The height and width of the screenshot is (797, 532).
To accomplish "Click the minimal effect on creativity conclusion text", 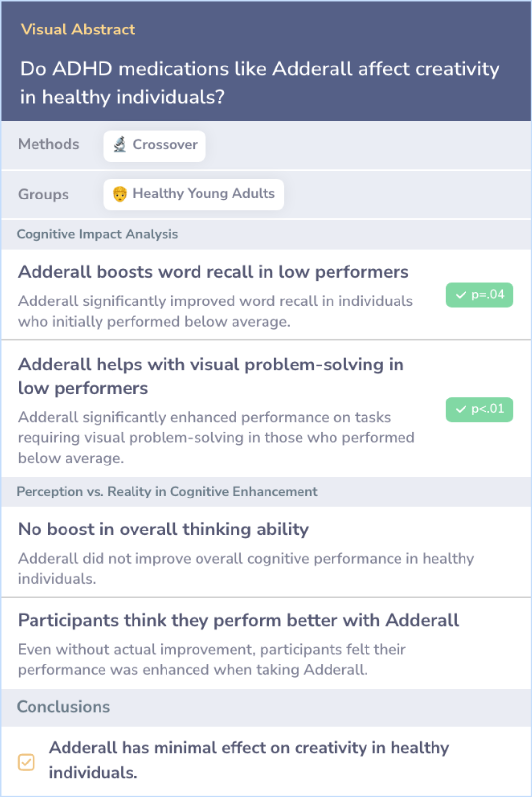I will click(249, 760).
